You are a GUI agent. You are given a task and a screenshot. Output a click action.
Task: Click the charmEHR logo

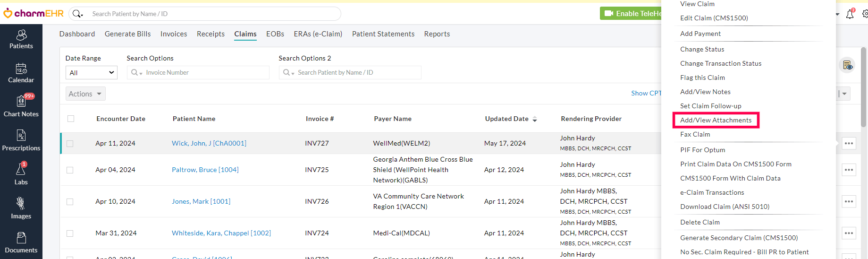pos(34,13)
